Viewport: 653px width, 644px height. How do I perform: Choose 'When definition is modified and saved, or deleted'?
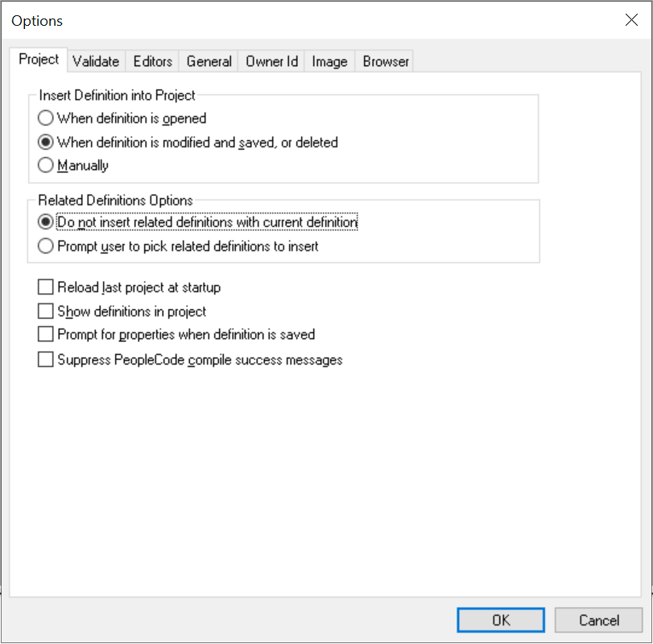46,142
